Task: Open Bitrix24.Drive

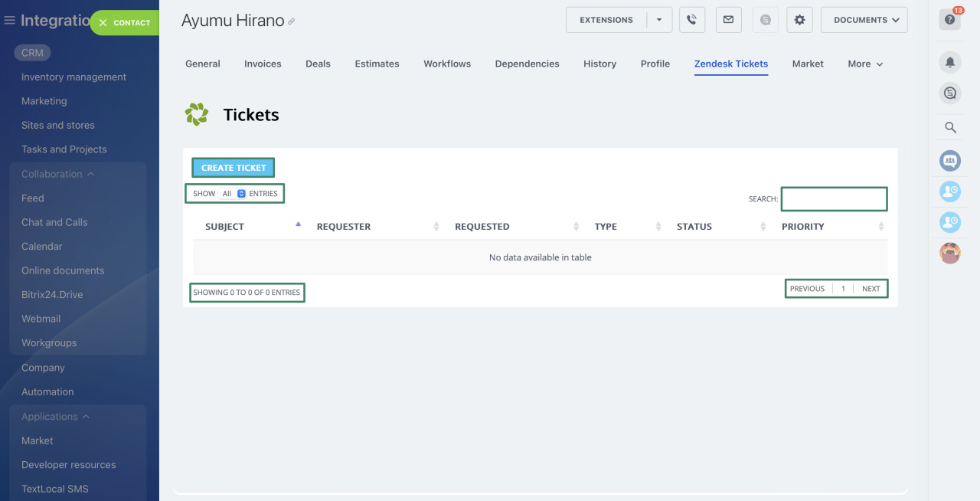Action: pos(52,294)
